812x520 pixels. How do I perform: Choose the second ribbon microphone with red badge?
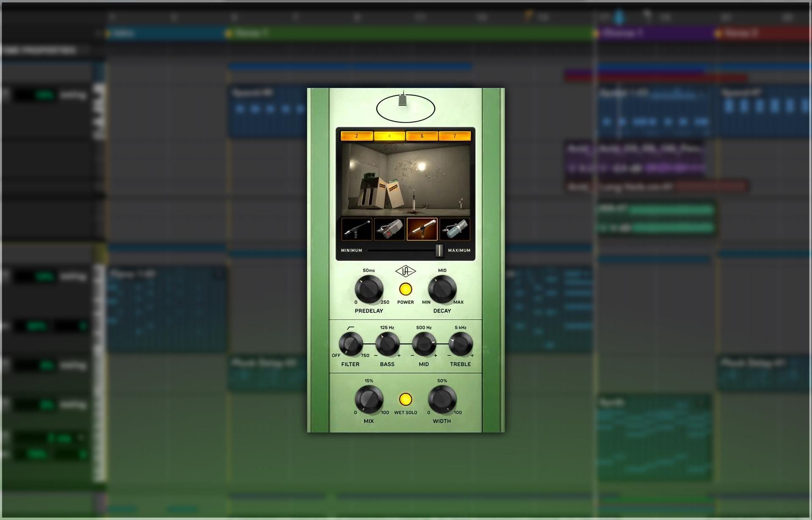[389, 229]
